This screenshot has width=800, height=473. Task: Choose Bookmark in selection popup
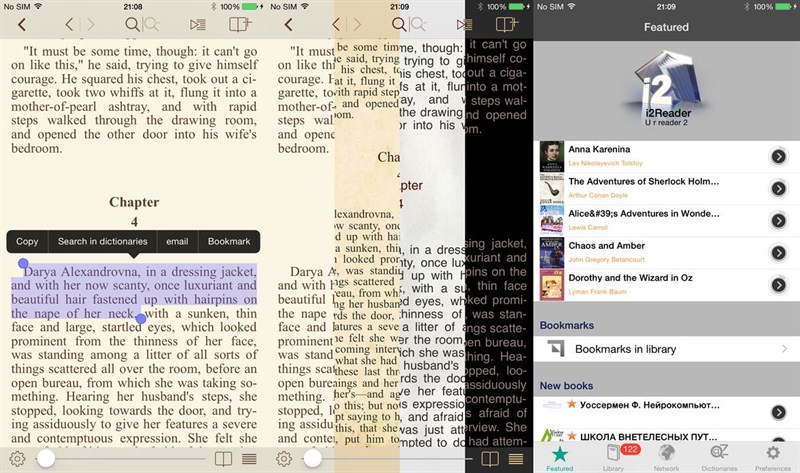[x=229, y=241]
